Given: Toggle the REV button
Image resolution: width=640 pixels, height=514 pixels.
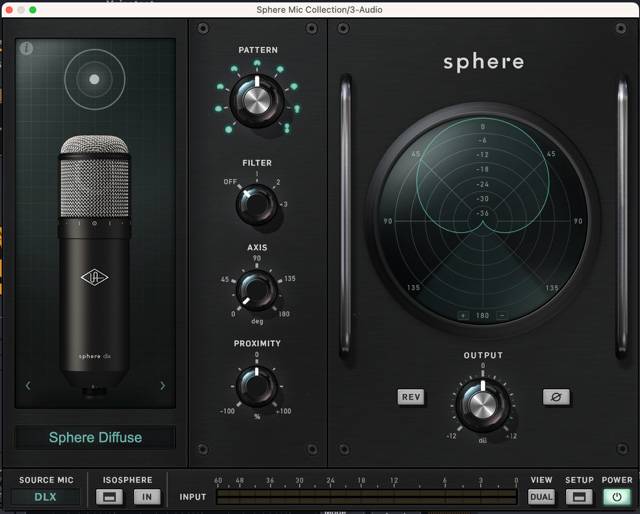Looking at the screenshot, I should 411,397.
